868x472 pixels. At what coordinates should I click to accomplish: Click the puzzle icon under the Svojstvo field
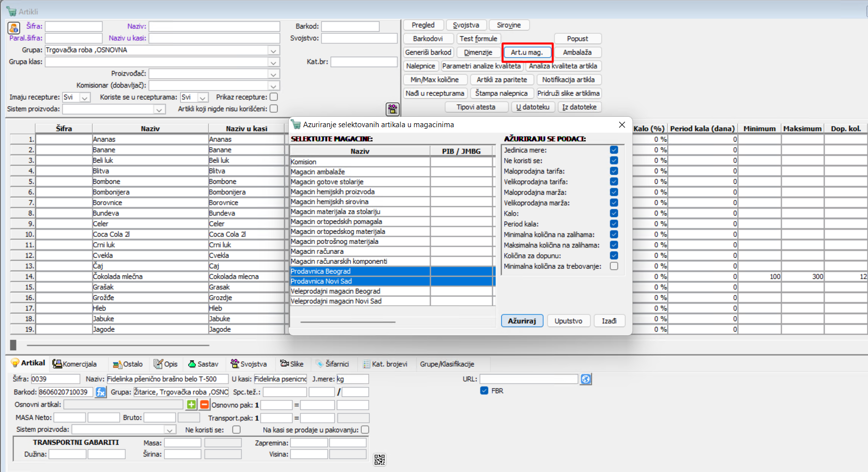[393, 109]
